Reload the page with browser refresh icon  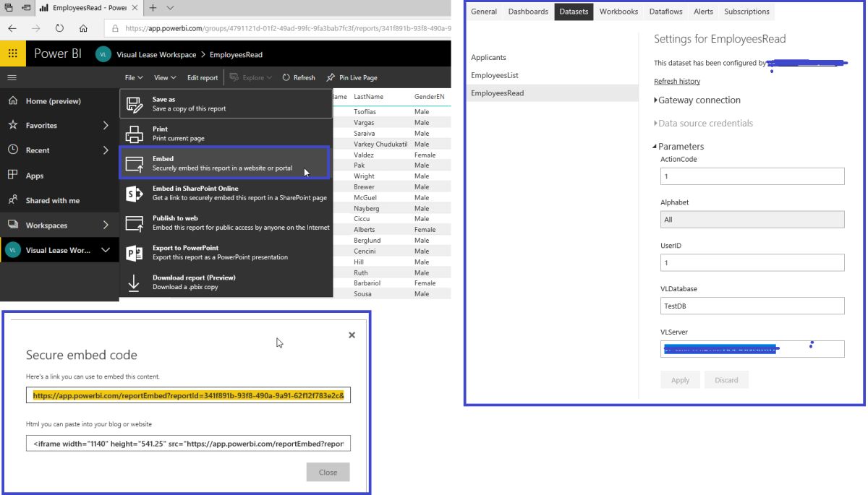pos(60,28)
